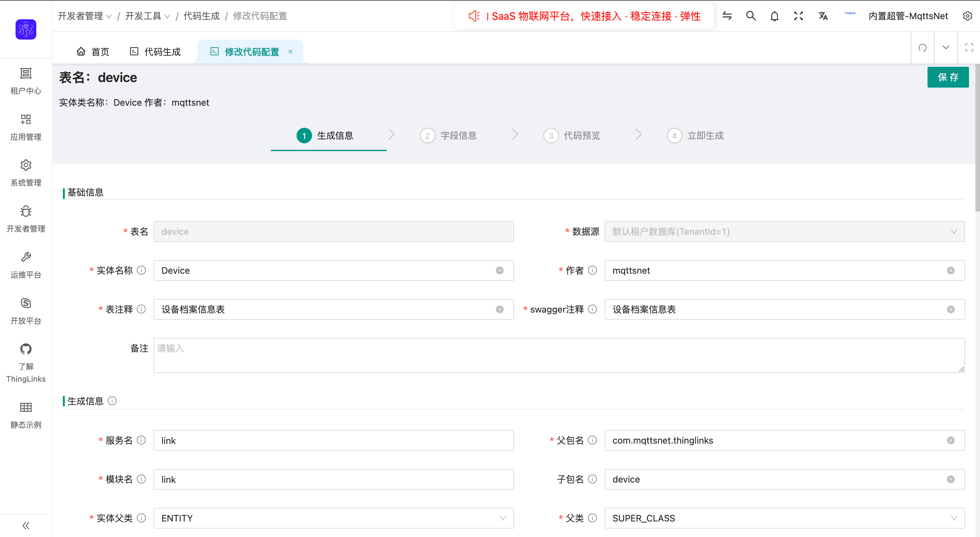
Task: Click the page vertical scrollbar
Action: [x=977, y=137]
